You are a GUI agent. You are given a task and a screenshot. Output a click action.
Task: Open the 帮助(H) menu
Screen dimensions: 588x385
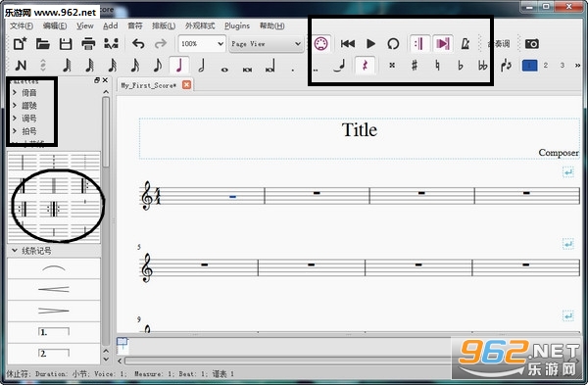coord(271,25)
